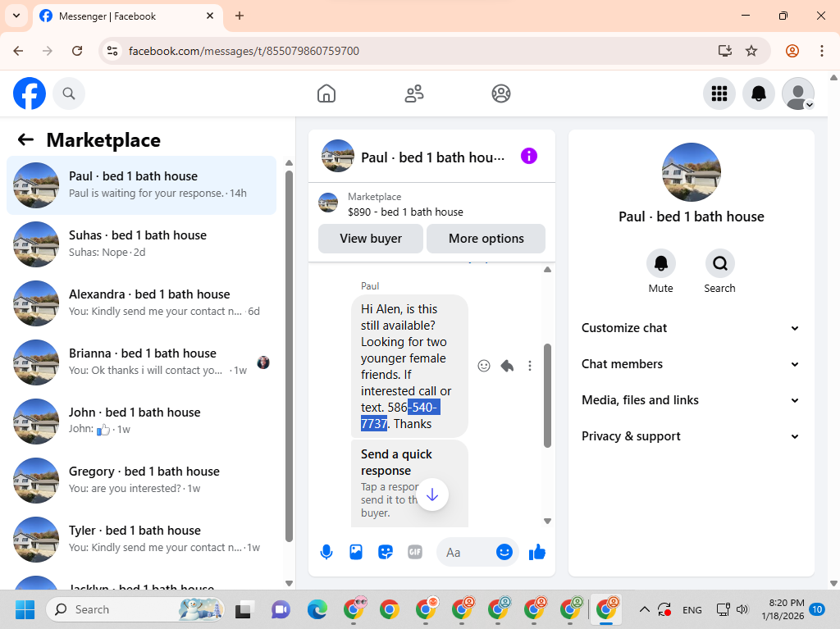Reply to Paul's message arrow icon
Image resolution: width=840 pixels, height=629 pixels.
[x=507, y=366]
